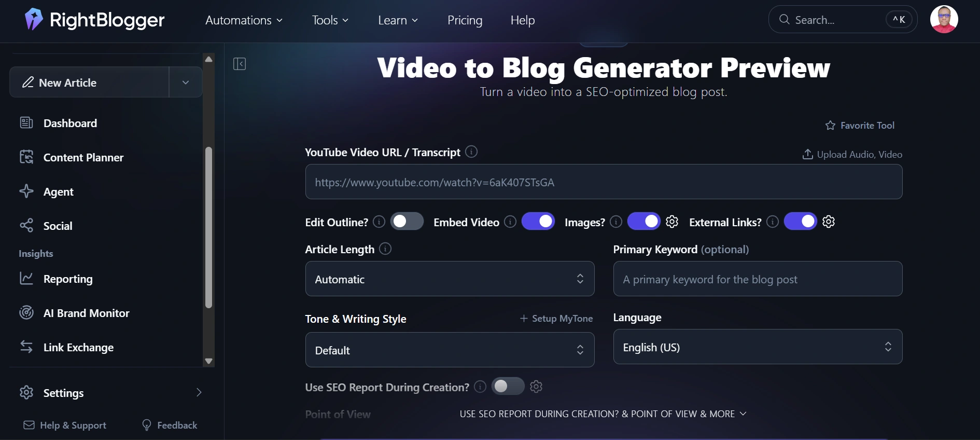This screenshot has width=980, height=440.
Task: Focus the Primary Keyword input field
Action: (758, 279)
